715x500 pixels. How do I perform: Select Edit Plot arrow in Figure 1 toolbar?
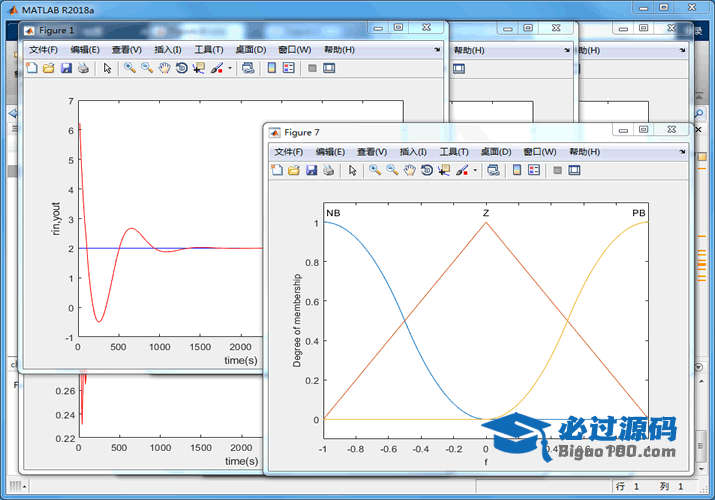[107, 68]
